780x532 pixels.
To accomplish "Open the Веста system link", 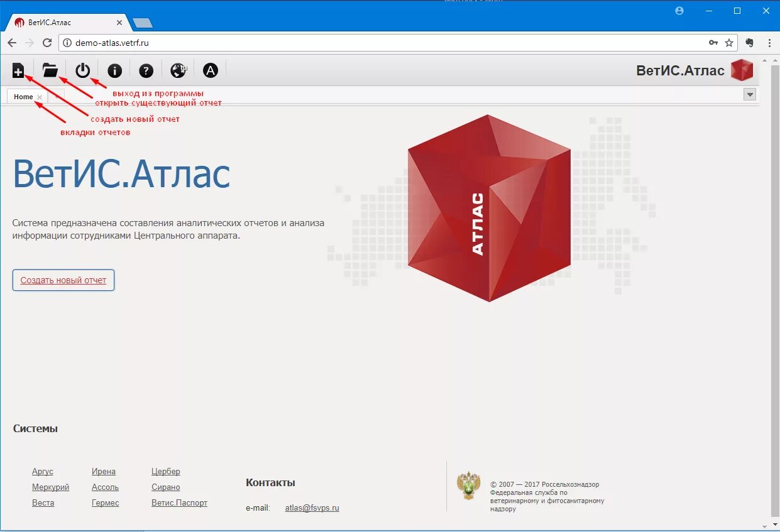I will click(x=43, y=502).
